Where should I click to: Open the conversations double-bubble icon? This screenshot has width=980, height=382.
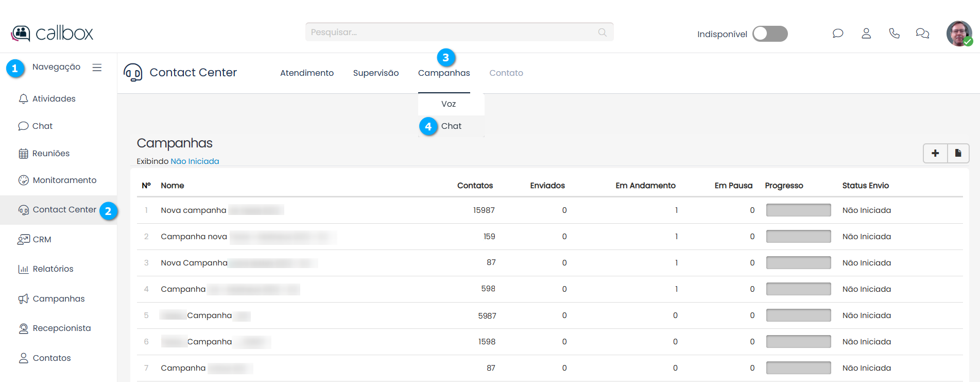922,34
